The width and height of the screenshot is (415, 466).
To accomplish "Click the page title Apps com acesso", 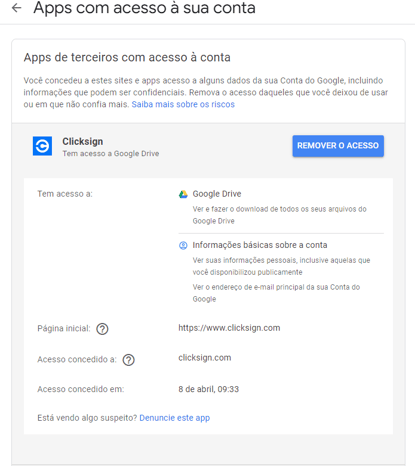I will click(144, 8).
